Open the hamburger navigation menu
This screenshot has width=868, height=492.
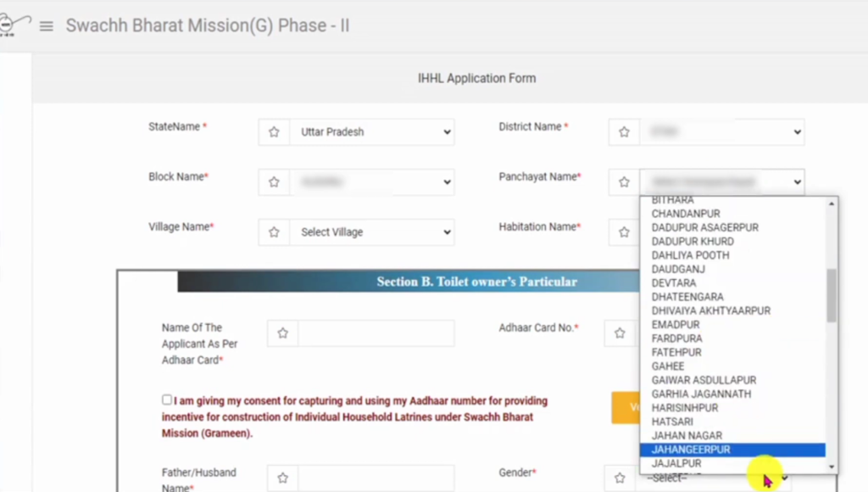pyautogui.click(x=47, y=26)
